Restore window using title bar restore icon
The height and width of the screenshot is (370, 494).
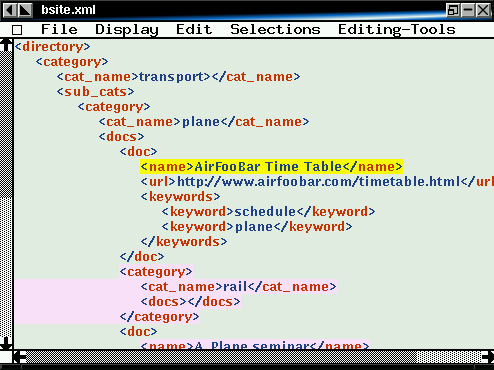(x=453, y=10)
